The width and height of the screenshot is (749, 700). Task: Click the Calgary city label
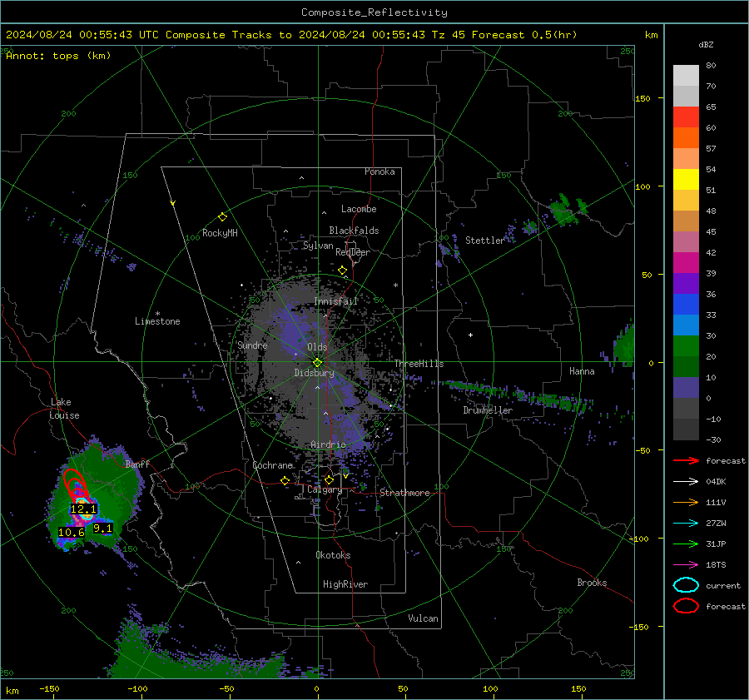pos(325,489)
